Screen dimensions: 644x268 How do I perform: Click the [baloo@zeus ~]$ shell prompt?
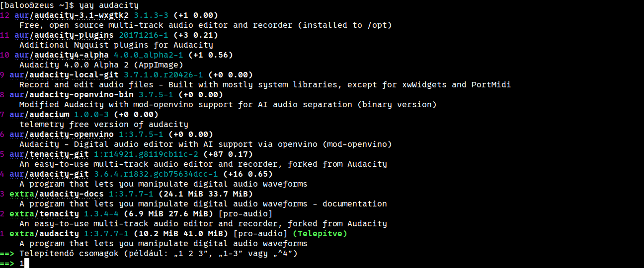(37, 5)
